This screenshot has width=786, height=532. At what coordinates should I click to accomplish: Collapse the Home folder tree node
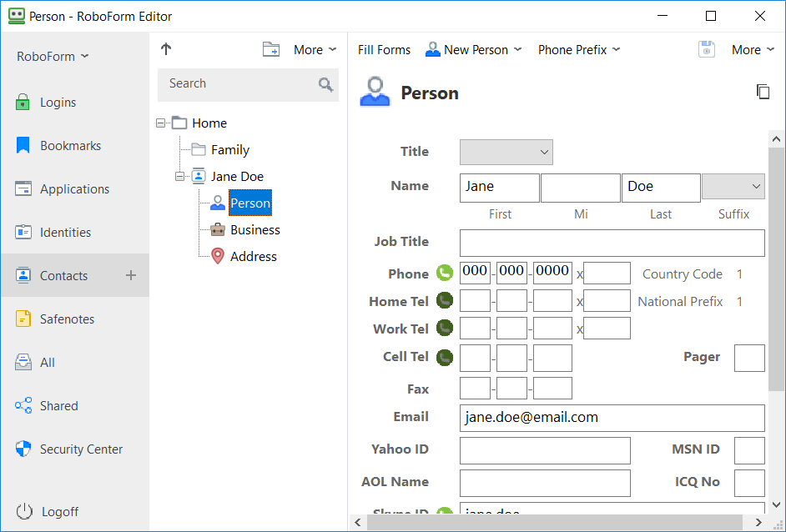pyautogui.click(x=160, y=123)
